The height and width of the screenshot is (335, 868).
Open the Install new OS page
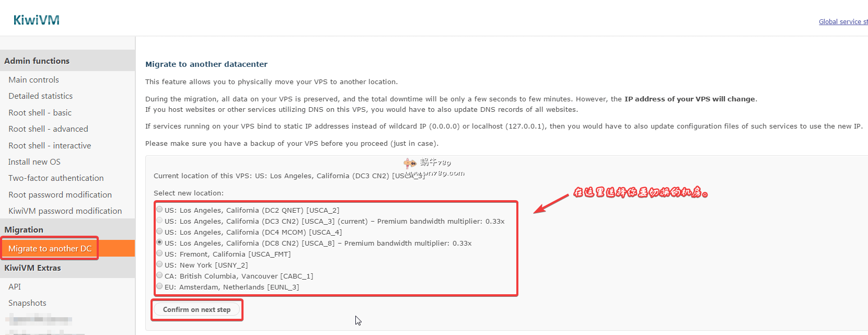34,162
